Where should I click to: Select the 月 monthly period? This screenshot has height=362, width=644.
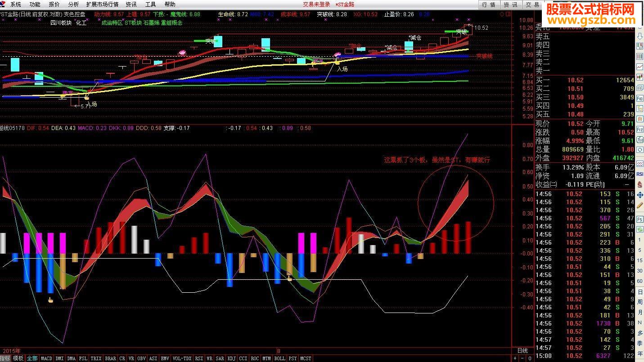[640, 312]
